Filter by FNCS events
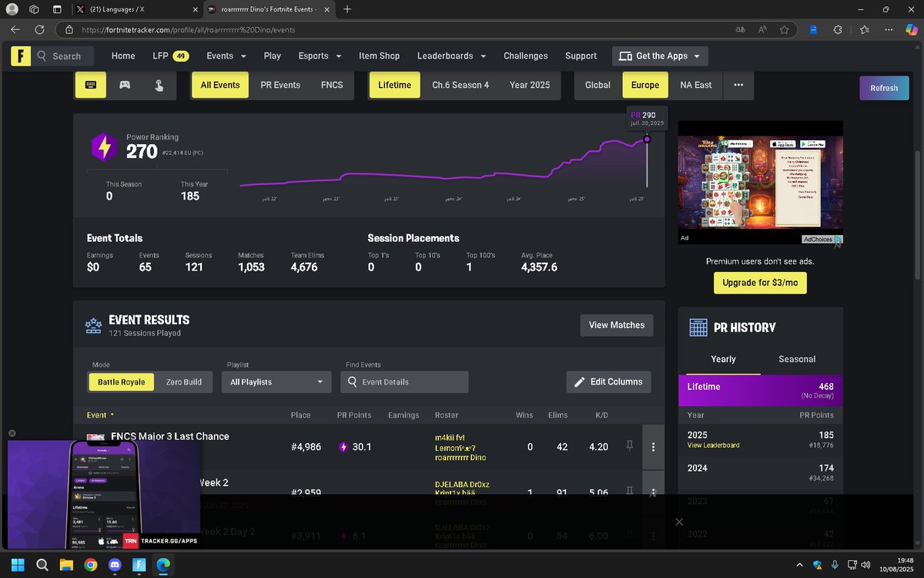Viewport: 924px width, 578px height. (x=332, y=85)
